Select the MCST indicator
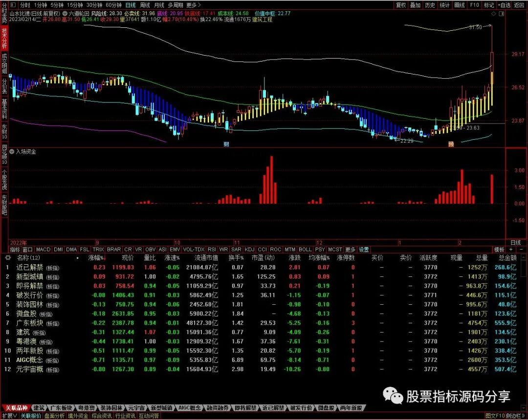The width and height of the screenshot is (528, 420). click(x=335, y=250)
